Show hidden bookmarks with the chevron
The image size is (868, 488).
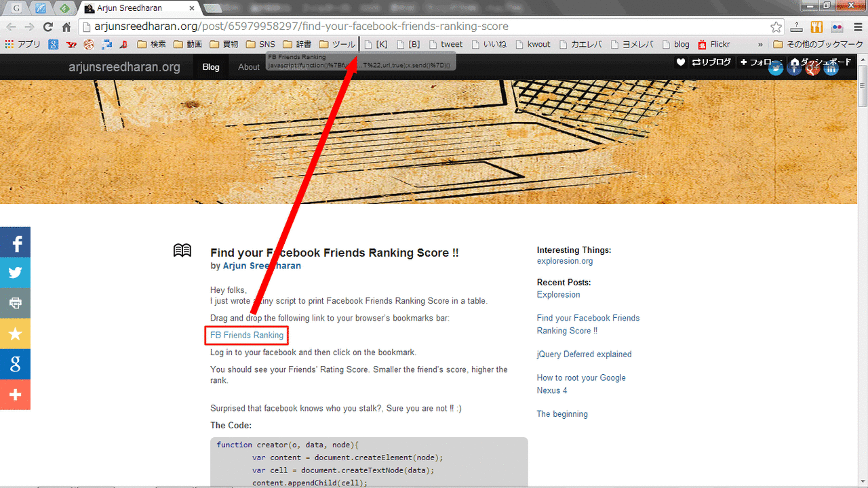coord(760,44)
